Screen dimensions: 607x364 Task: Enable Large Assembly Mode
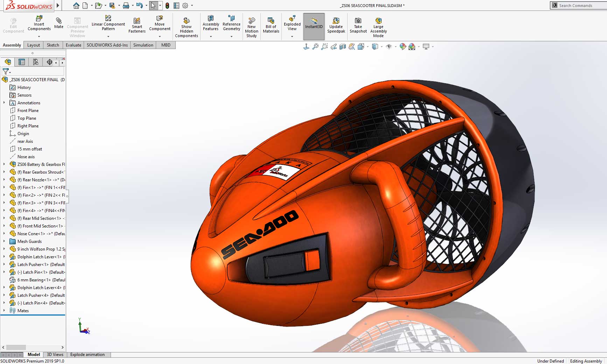click(378, 26)
